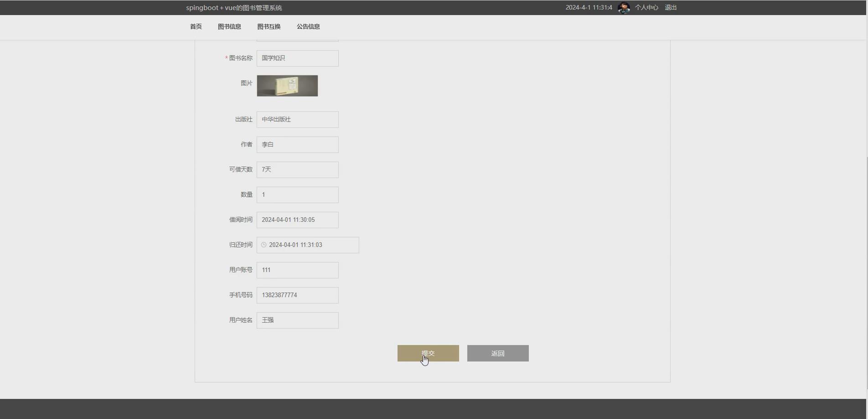Viewport: 868px width, 419px height.
Task: Select the 借阅时间 date field
Action: pos(297,220)
